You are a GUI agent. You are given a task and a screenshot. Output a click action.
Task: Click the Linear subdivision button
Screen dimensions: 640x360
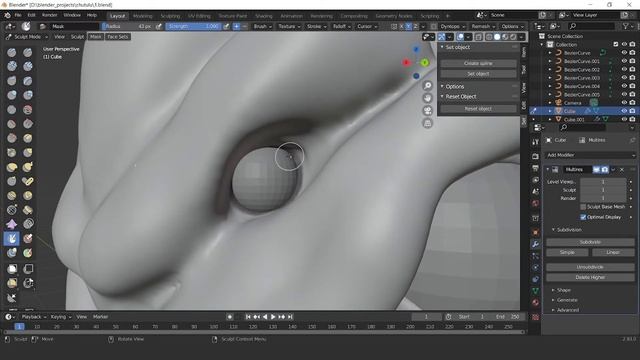coord(613,252)
